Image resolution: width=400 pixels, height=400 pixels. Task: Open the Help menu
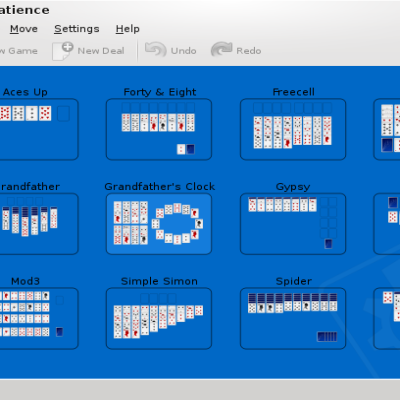coord(128,29)
